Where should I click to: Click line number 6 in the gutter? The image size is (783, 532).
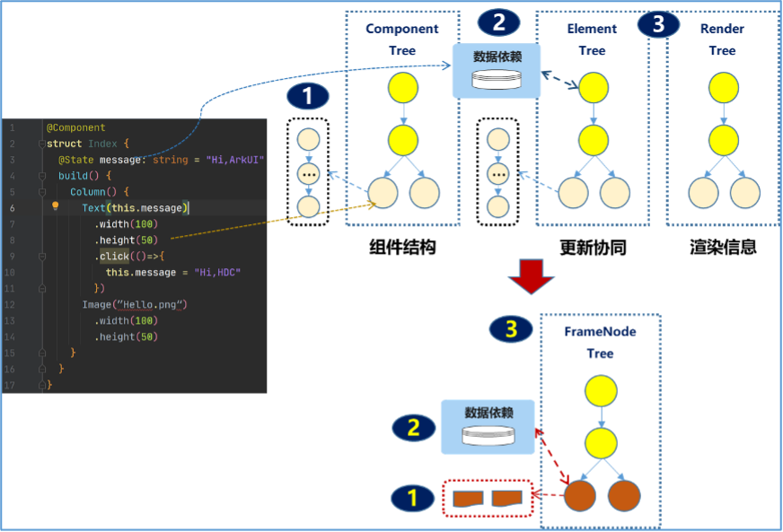(x=12, y=208)
